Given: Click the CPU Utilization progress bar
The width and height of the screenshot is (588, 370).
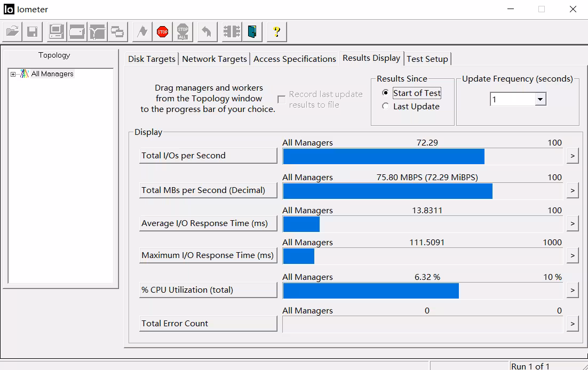Looking at the screenshot, I should tap(423, 291).
